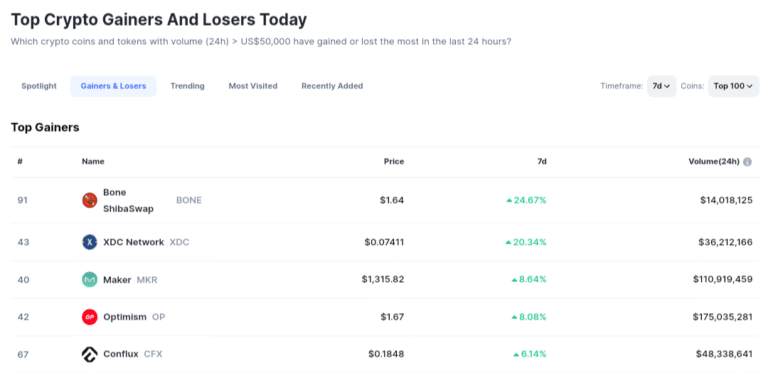Open the XDC Network coin page
This screenshot has height=373, width=768.
(134, 242)
